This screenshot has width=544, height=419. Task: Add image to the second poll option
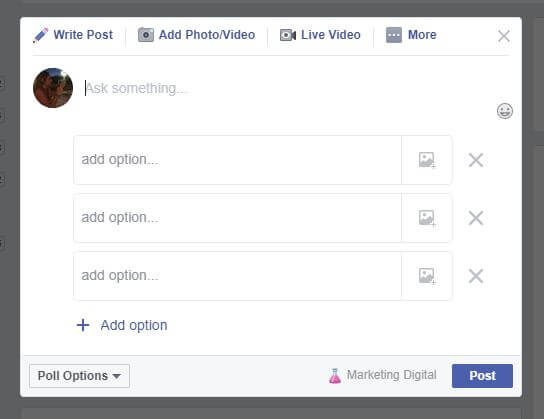click(427, 218)
